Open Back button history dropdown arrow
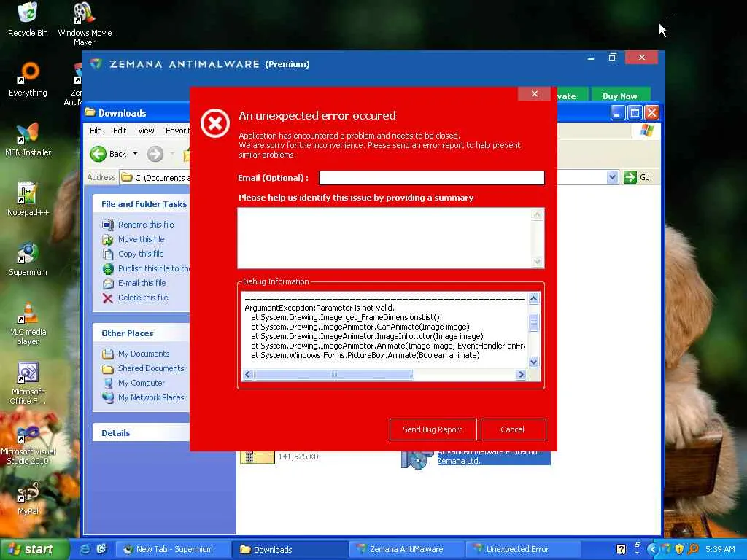The image size is (747, 560). [x=135, y=154]
